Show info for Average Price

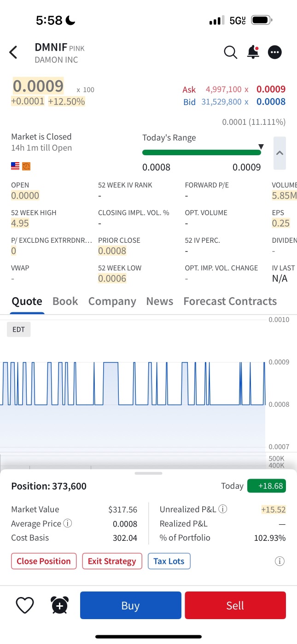(67, 523)
